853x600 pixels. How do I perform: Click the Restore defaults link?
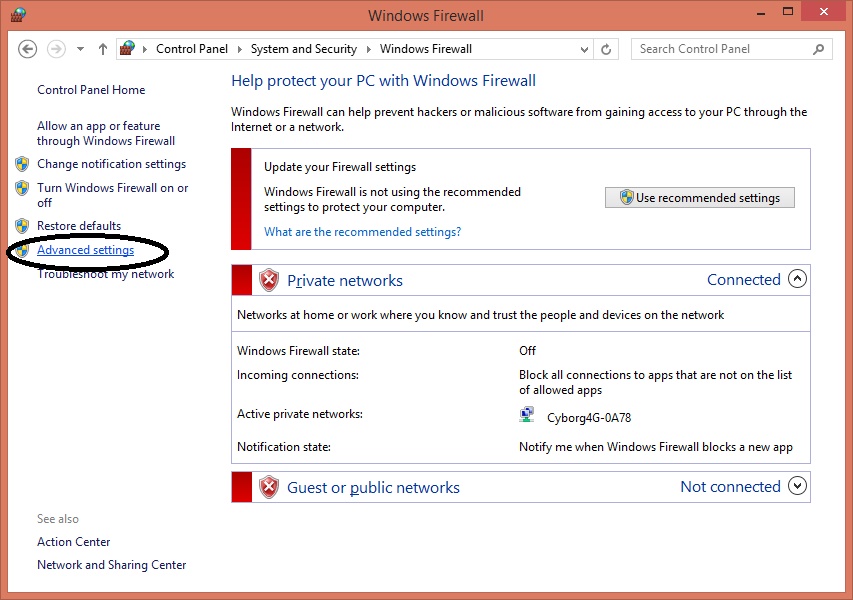pyautogui.click(x=79, y=226)
